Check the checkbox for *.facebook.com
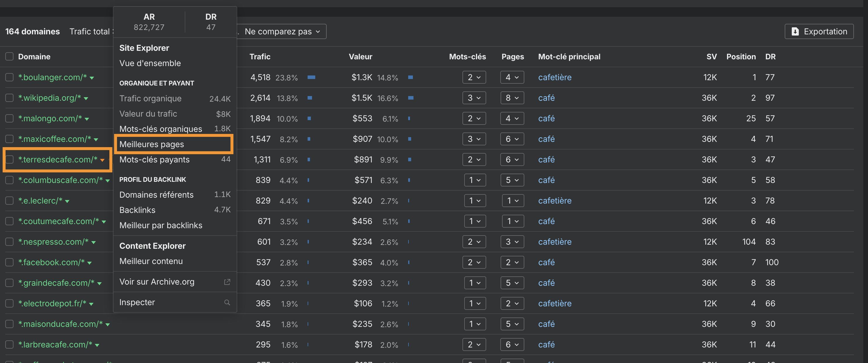The height and width of the screenshot is (363, 868). pyautogui.click(x=9, y=262)
